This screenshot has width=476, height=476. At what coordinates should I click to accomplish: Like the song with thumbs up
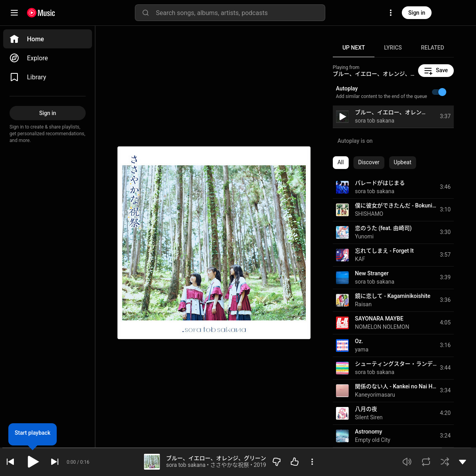click(x=295, y=462)
